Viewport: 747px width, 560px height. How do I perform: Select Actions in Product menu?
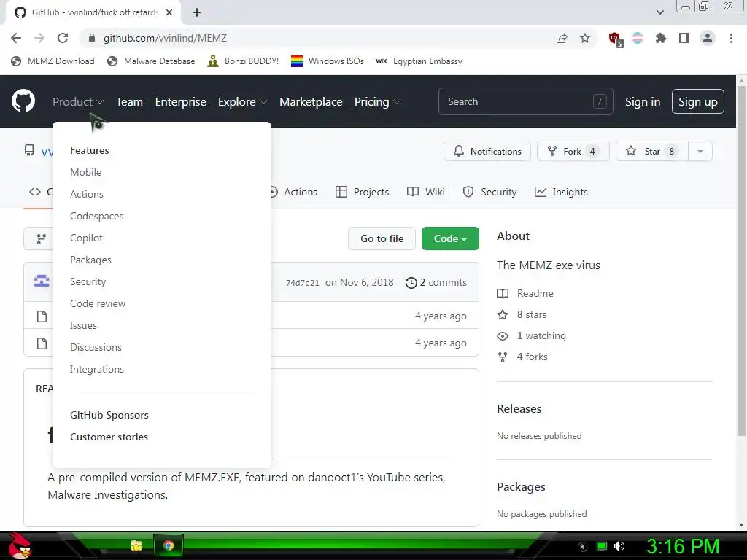(x=87, y=194)
